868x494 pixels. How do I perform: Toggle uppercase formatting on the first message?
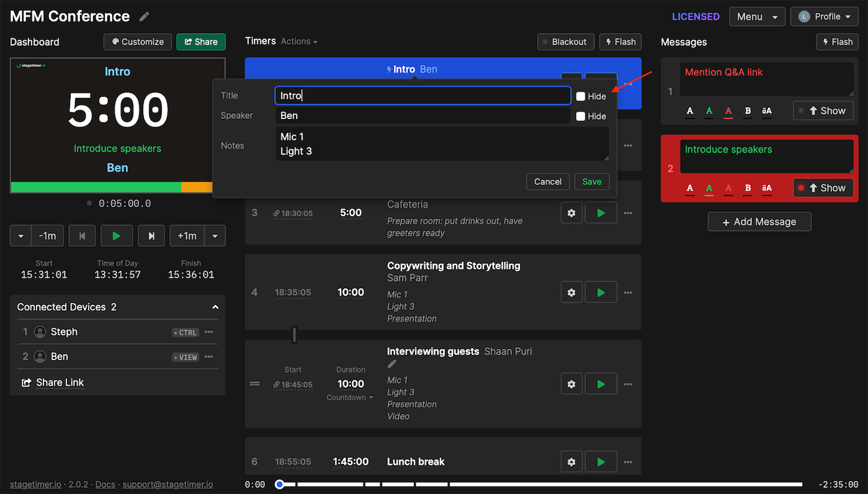click(766, 111)
